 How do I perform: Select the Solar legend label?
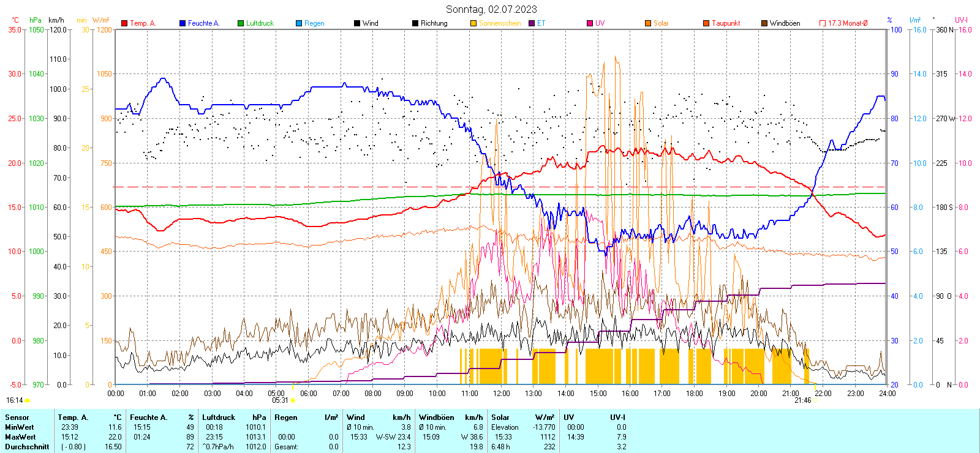pos(661,23)
